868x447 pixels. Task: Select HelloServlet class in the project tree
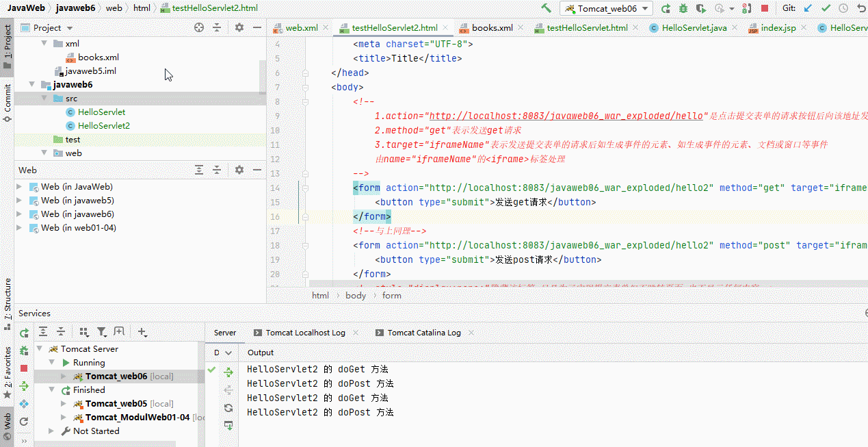coord(95,112)
